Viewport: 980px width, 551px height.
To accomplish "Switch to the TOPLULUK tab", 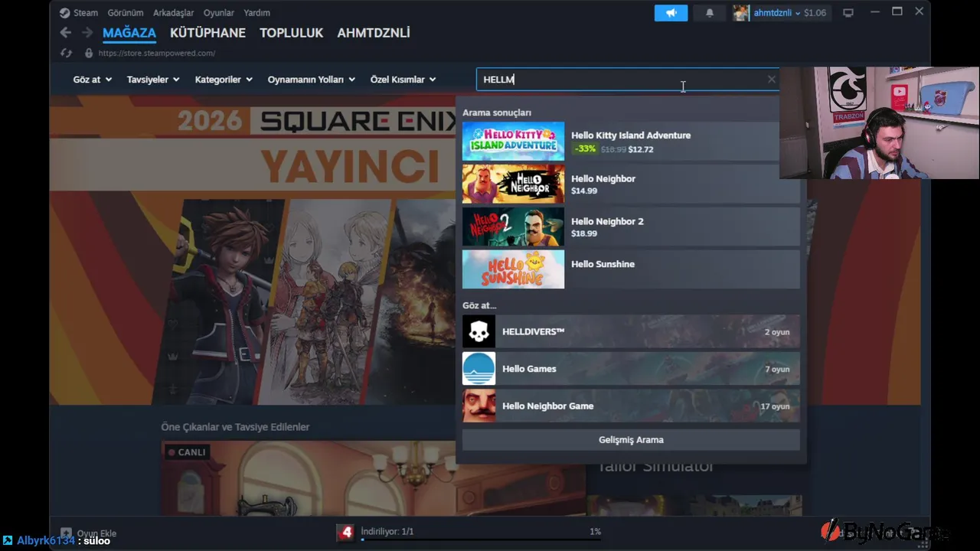I will [x=291, y=33].
